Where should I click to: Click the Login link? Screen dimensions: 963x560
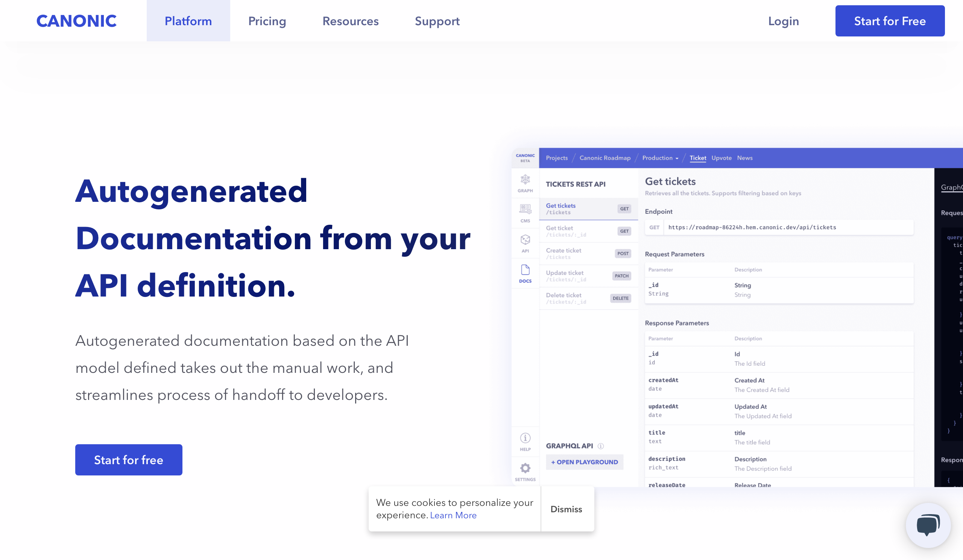pyautogui.click(x=784, y=21)
